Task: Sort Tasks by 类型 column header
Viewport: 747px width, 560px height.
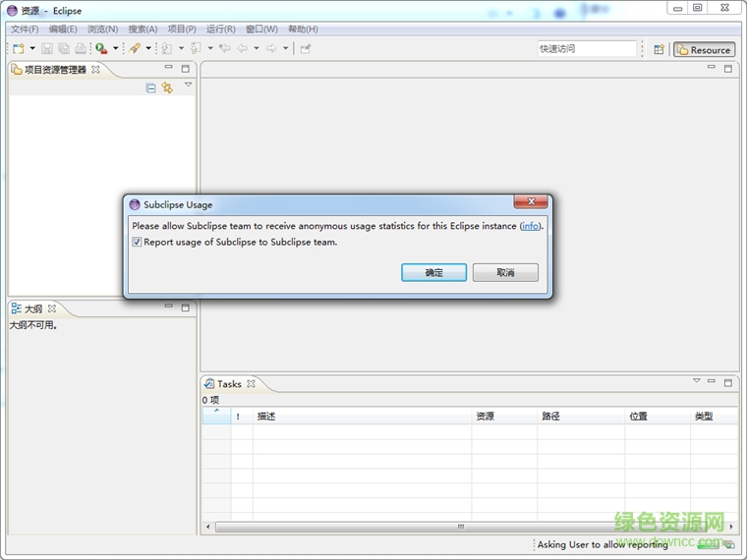Action: (x=715, y=417)
